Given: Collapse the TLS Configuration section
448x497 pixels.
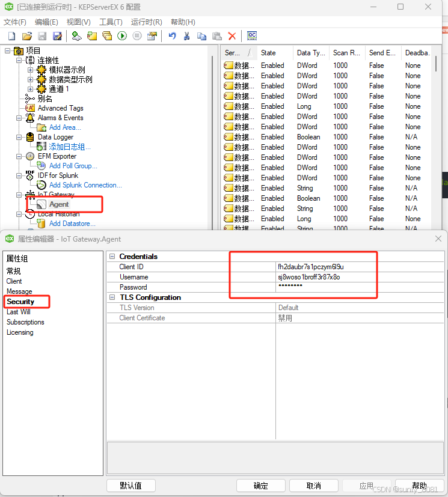Looking at the screenshot, I should pos(112,297).
